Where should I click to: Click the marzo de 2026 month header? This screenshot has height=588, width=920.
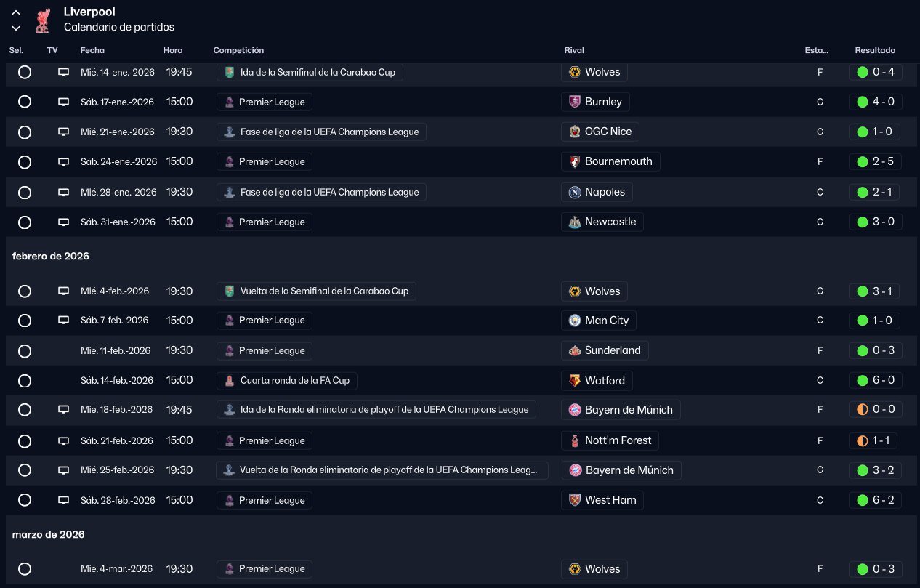49,535
